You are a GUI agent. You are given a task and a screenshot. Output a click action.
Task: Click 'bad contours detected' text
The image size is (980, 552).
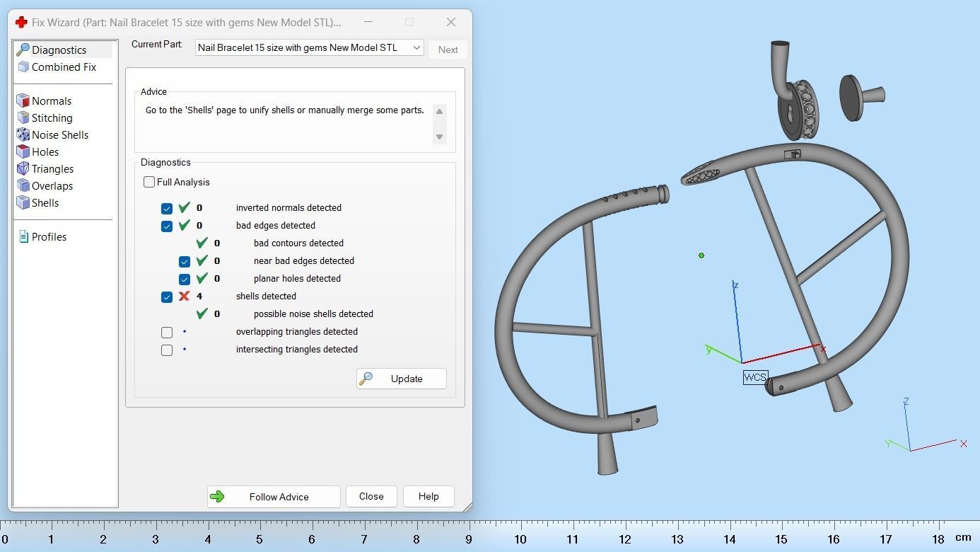298,243
